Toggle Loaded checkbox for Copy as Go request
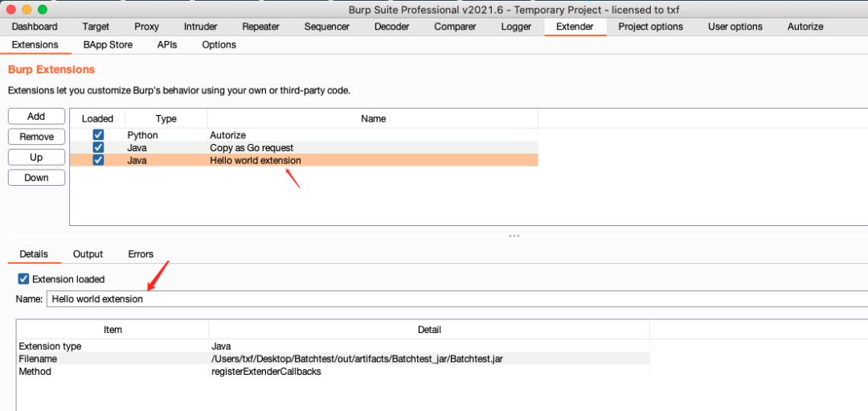The image size is (868, 411). (x=98, y=147)
